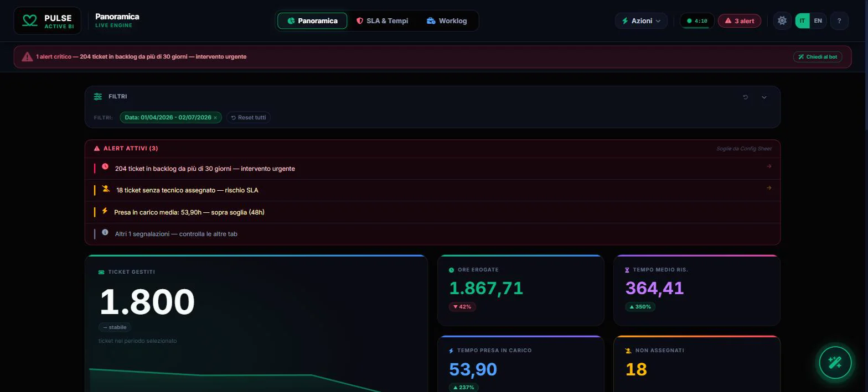Remove the Data date filter chip

point(215,118)
